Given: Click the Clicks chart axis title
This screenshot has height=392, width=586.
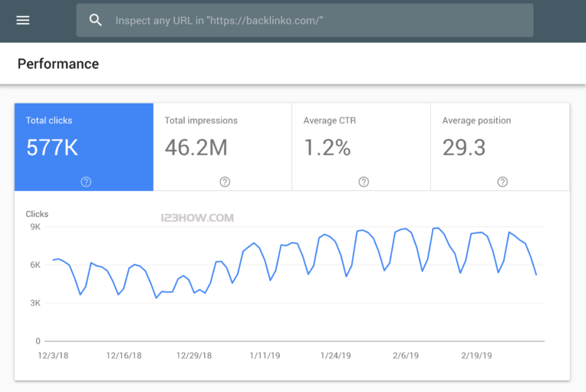Looking at the screenshot, I should 37,214.
